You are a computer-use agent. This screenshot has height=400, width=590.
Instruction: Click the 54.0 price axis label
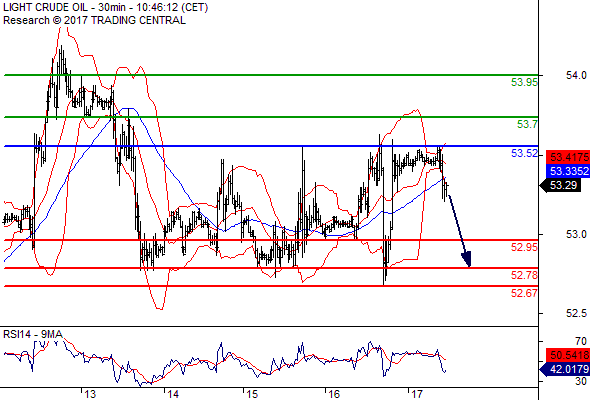576,75
